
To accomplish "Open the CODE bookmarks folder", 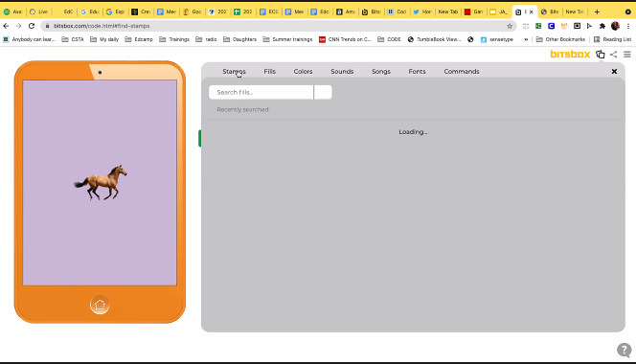I will 389,39.
